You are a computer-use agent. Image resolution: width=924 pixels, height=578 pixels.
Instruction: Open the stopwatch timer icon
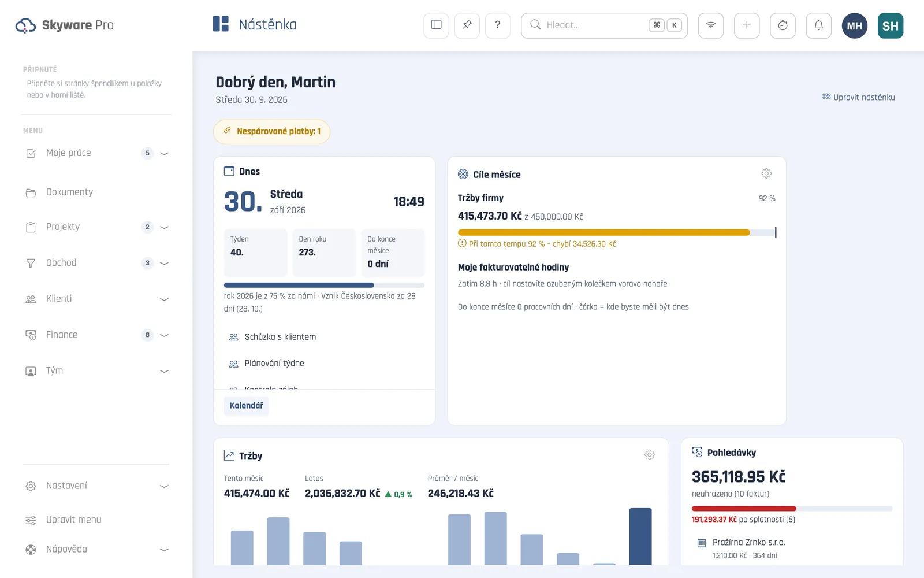pos(783,25)
